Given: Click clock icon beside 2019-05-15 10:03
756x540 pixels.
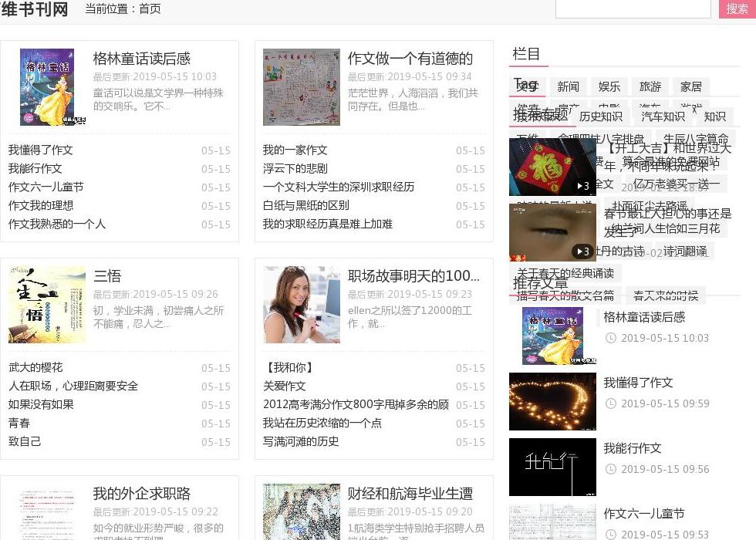Looking at the screenshot, I should pos(611,338).
